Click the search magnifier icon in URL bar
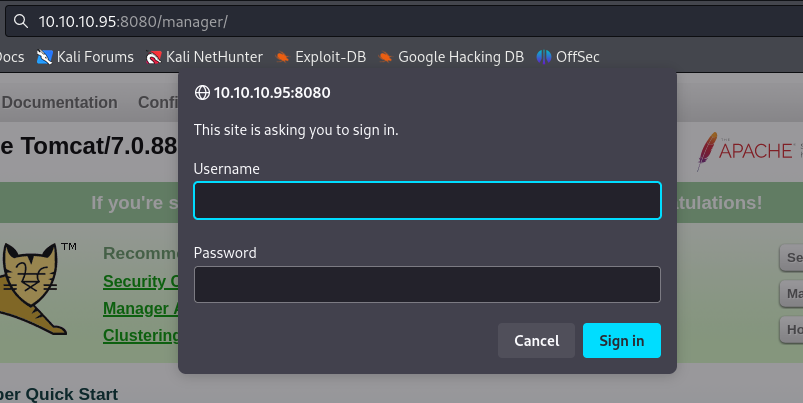Image resolution: width=803 pixels, height=403 pixels. coord(20,22)
